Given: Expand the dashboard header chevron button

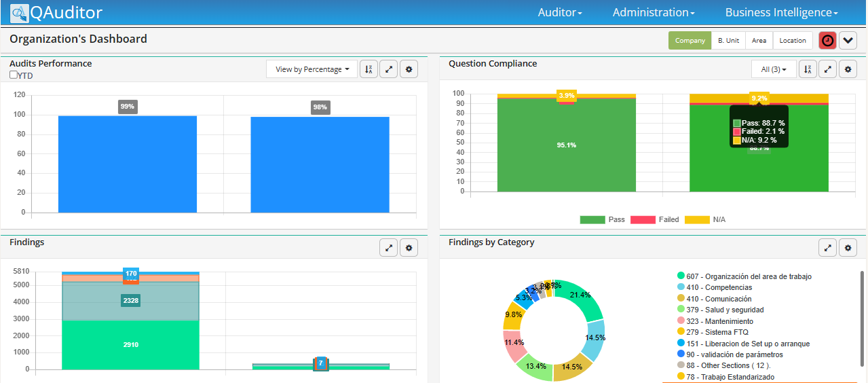Looking at the screenshot, I should click(848, 41).
